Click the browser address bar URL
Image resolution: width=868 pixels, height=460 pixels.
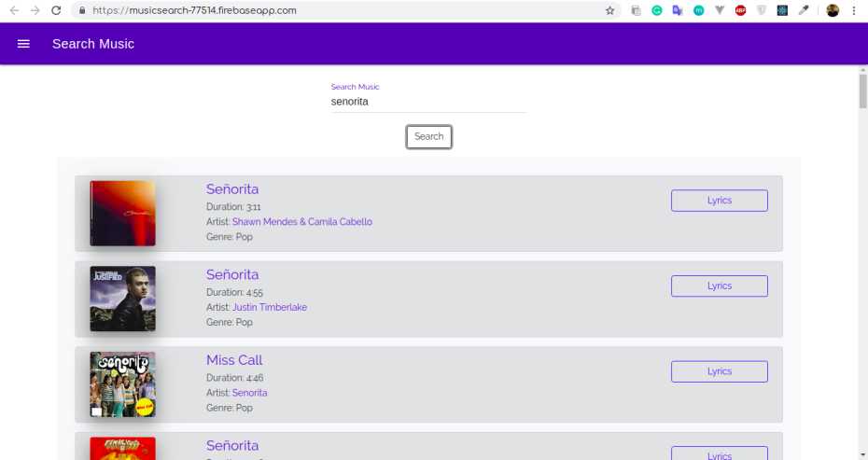(194, 10)
